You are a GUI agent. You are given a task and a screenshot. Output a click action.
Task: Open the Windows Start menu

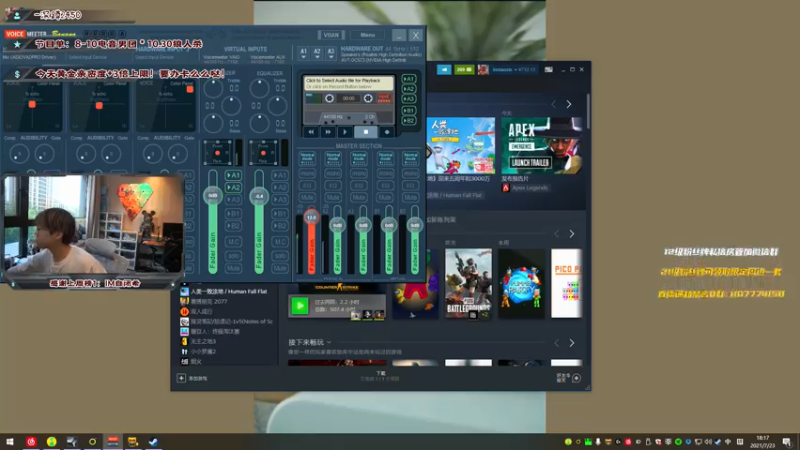pos(10,442)
